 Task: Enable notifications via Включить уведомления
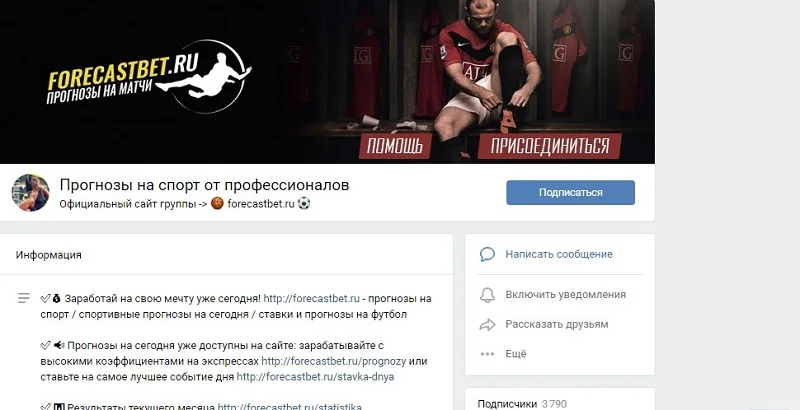coord(565,294)
